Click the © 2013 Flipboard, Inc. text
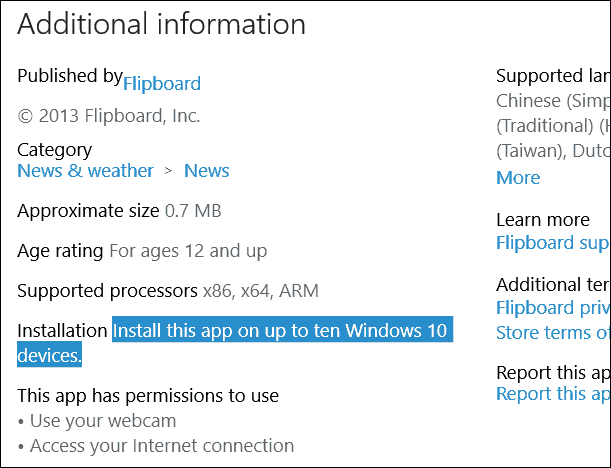Viewport: 611px width, 468px height. pos(109,116)
